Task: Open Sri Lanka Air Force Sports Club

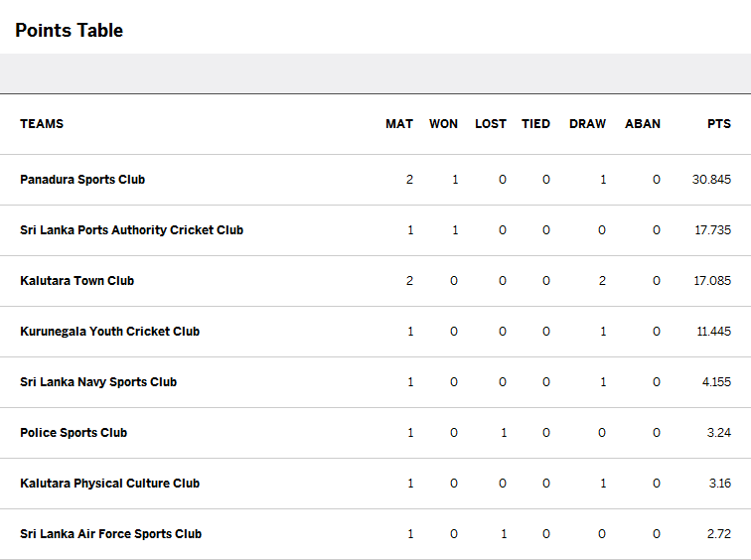Action: click(x=110, y=534)
